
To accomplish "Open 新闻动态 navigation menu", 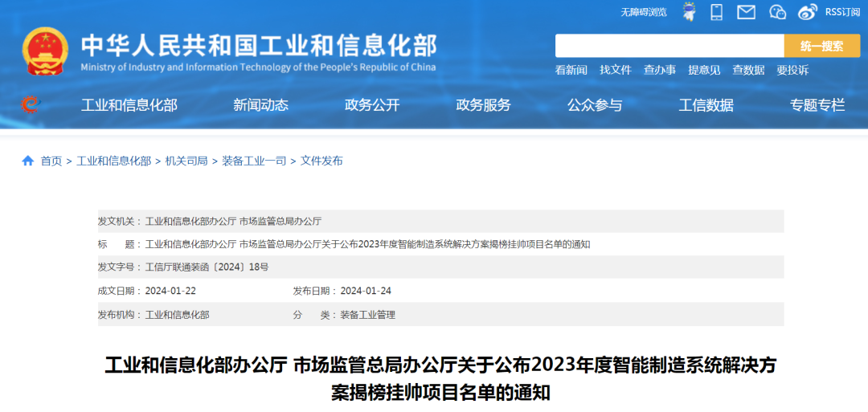I will [260, 104].
